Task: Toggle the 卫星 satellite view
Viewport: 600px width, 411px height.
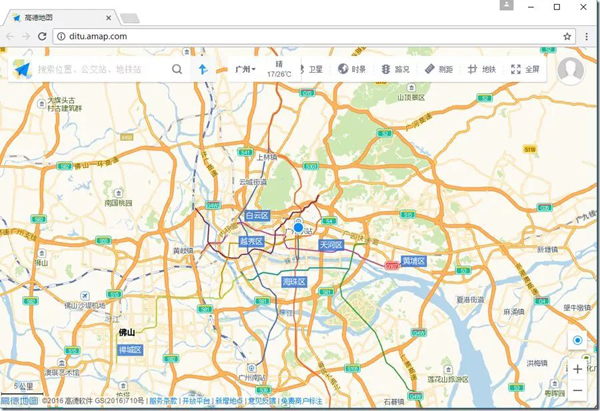Action: [x=312, y=69]
